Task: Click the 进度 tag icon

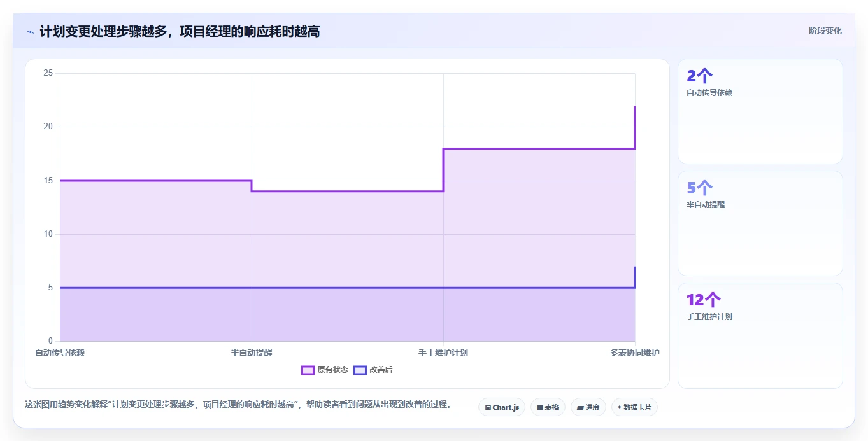Action: [580, 407]
